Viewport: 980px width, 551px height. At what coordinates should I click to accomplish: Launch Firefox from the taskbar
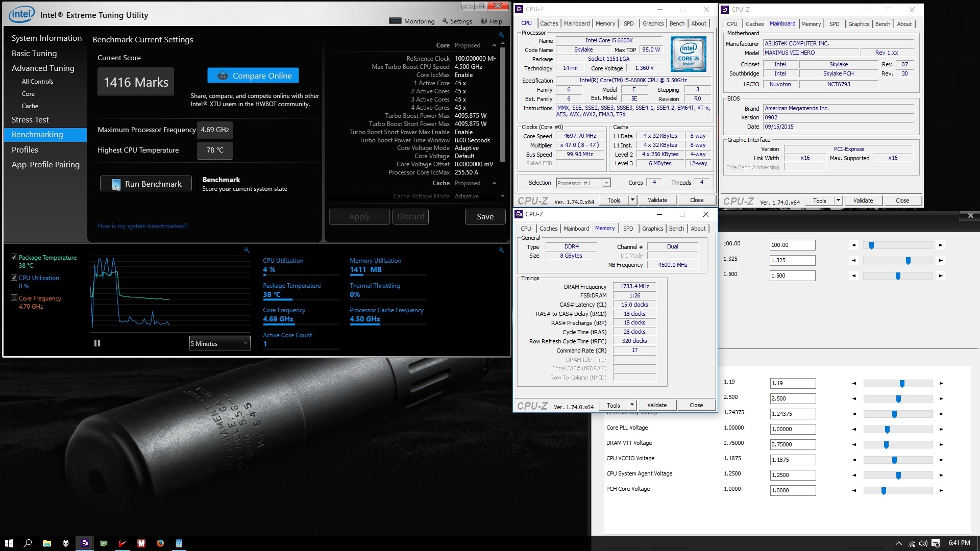coord(160,543)
